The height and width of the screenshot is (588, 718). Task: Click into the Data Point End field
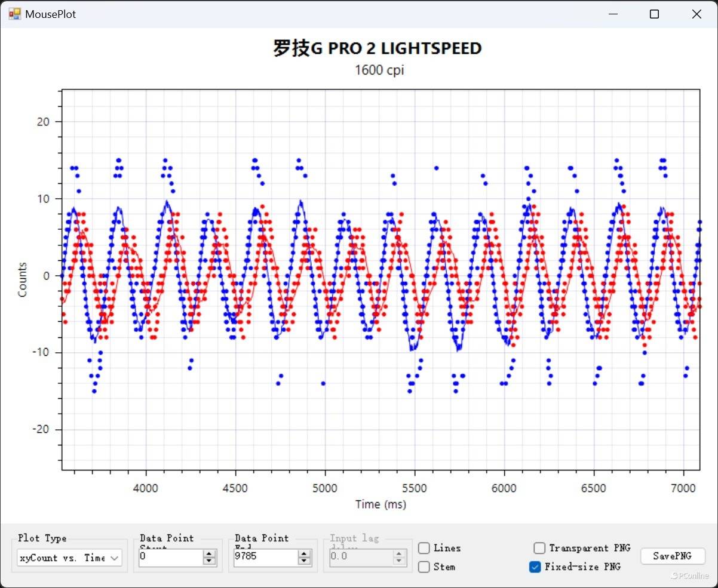(265, 558)
